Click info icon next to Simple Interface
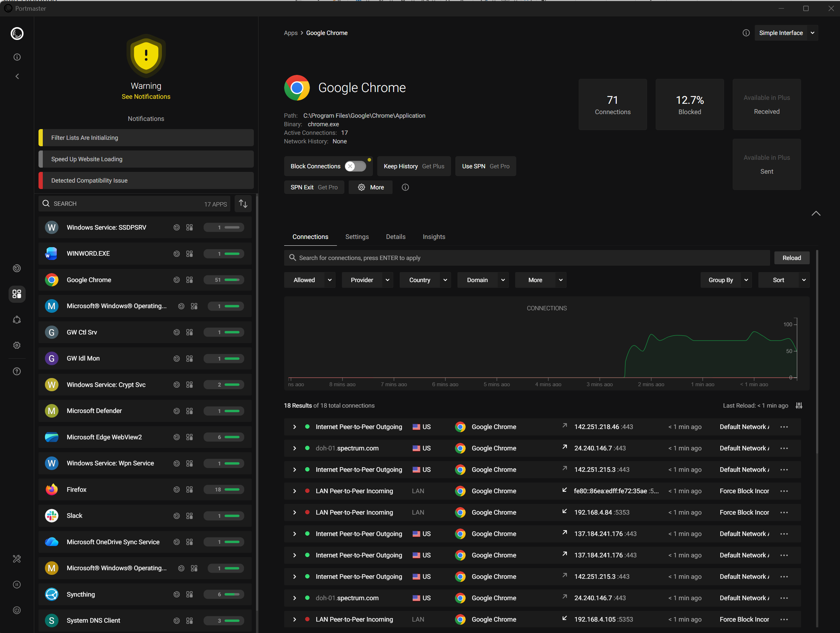The width and height of the screenshot is (840, 633). tap(746, 33)
